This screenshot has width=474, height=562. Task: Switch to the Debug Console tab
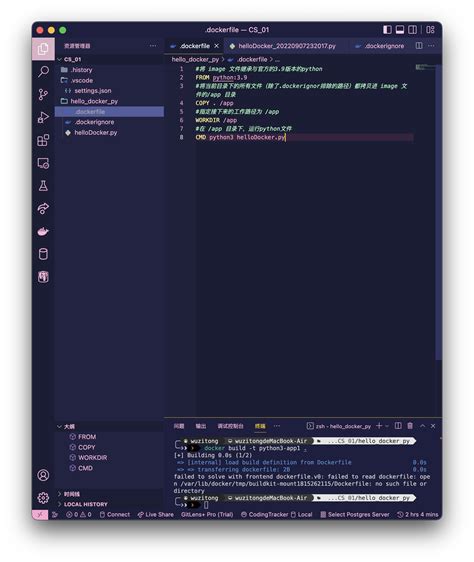tap(231, 426)
